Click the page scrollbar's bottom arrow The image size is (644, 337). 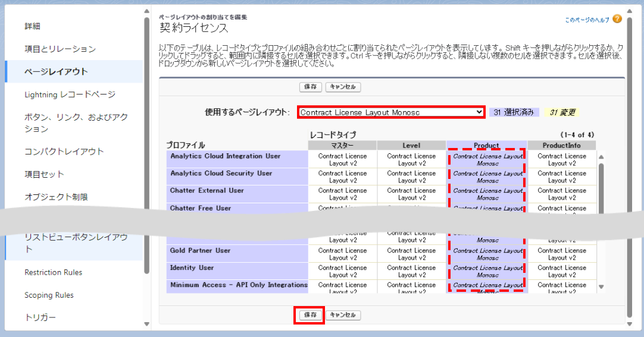(630, 325)
